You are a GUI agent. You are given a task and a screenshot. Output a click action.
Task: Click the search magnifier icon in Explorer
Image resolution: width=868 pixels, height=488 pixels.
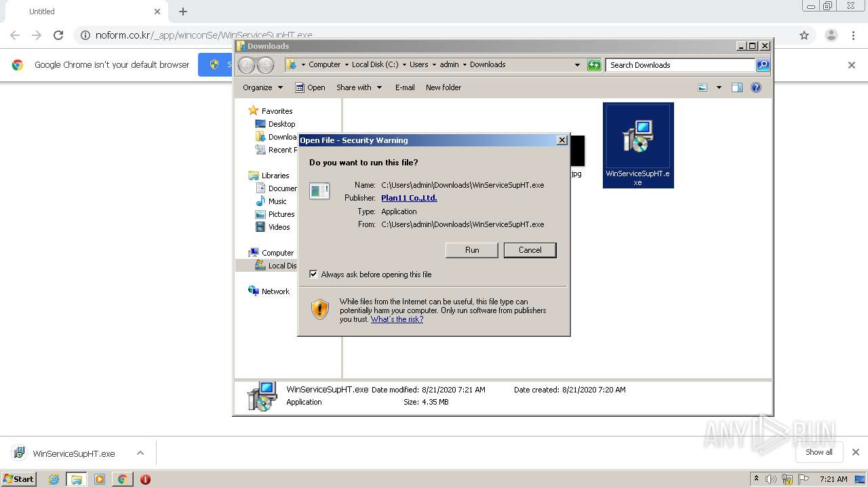pos(763,65)
